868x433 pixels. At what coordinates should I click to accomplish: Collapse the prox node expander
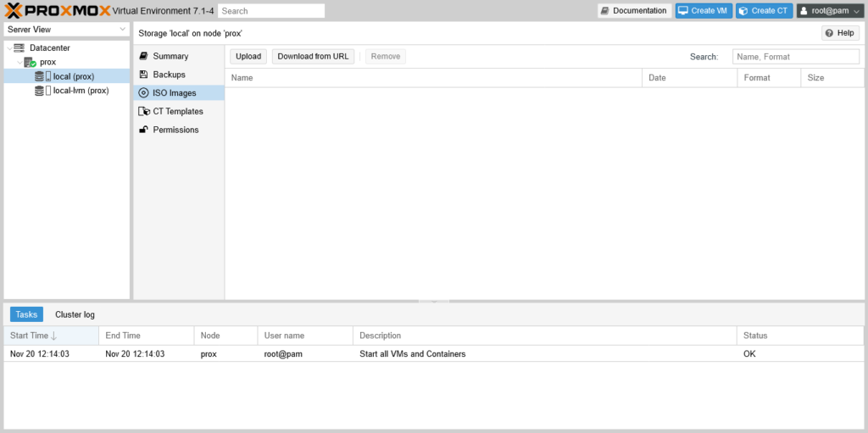tap(19, 63)
